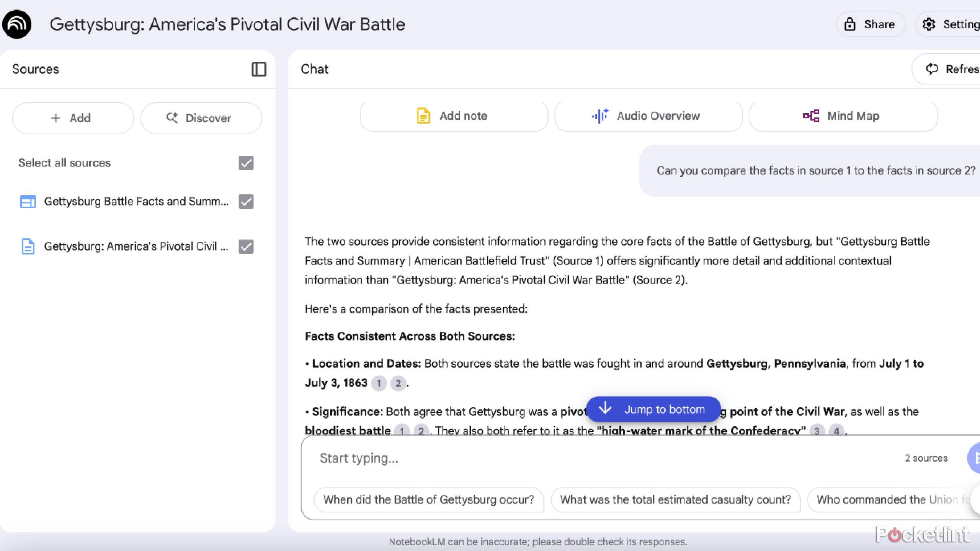
Task: Collapse the Sources panel icon
Action: 259,69
